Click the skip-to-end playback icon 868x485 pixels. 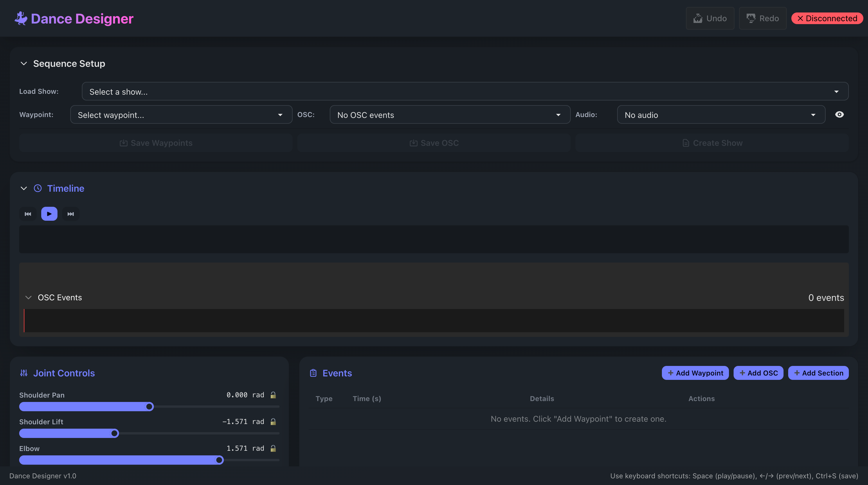pos(71,213)
